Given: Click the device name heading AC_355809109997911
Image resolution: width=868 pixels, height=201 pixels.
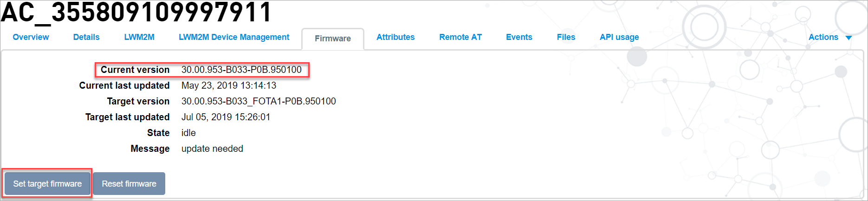Looking at the screenshot, I should (x=136, y=12).
